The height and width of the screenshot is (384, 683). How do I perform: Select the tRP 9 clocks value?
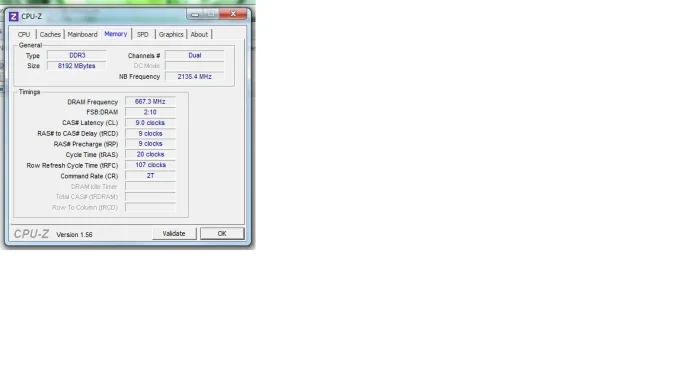(x=150, y=144)
